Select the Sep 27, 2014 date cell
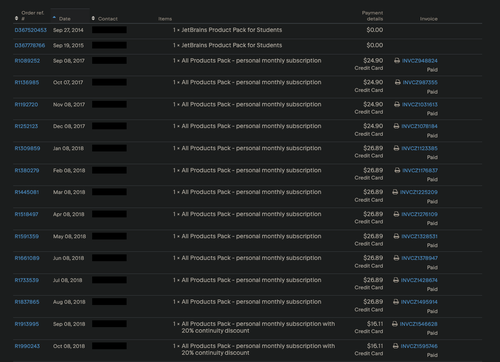 coord(68,30)
